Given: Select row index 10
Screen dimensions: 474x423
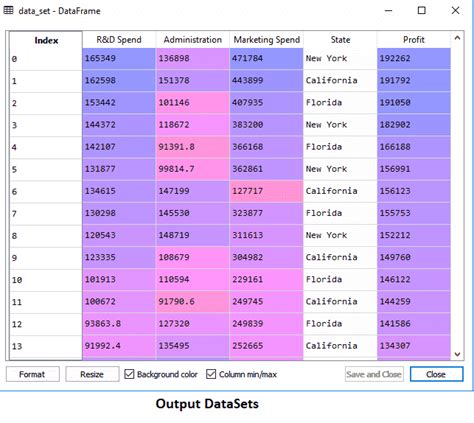Looking at the screenshot, I should click(46, 280).
